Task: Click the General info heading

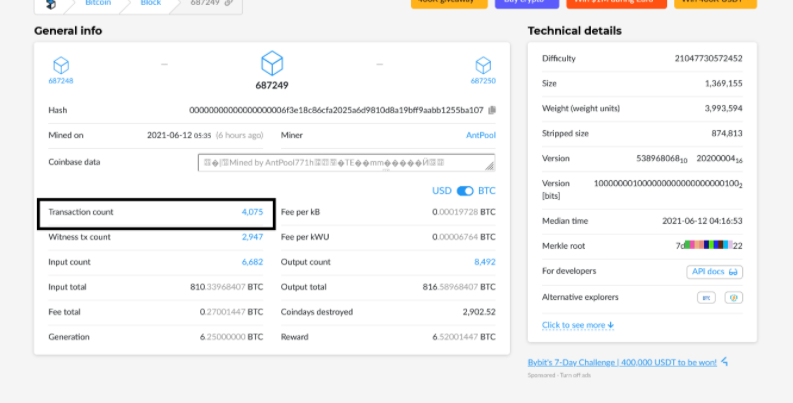Action: [x=68, y=31]
